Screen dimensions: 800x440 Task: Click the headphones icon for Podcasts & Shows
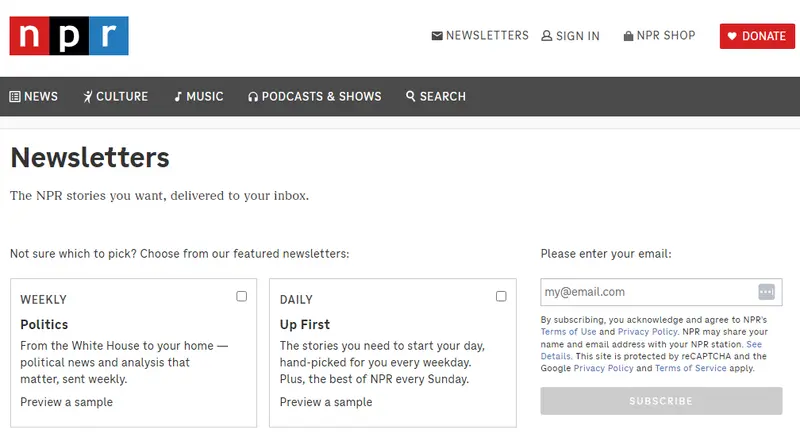click(x=253, y=97)
